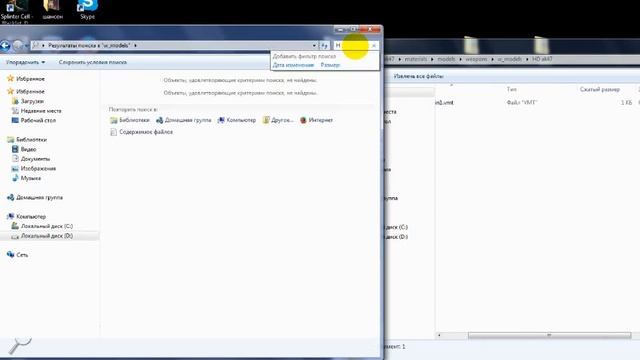The height and width of the screenshot is (360, 640).
Task: Search in Содержимое файлов
Action: pos(142,132)
